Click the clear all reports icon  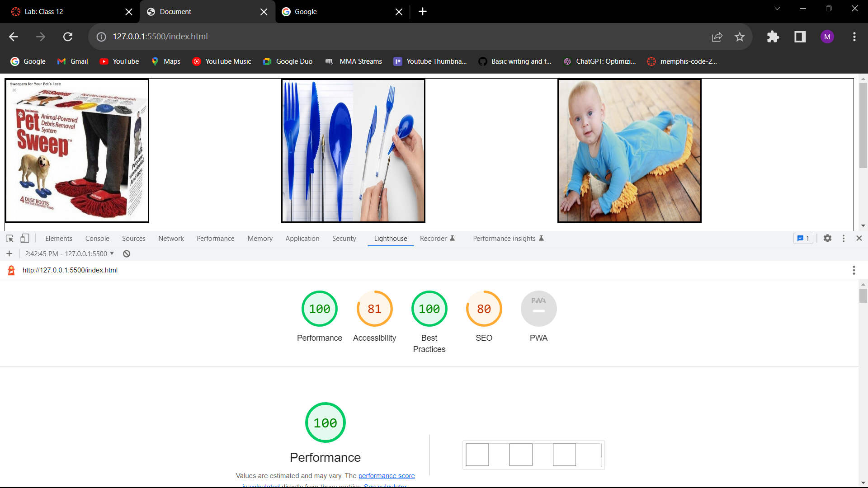pos(127,254)
